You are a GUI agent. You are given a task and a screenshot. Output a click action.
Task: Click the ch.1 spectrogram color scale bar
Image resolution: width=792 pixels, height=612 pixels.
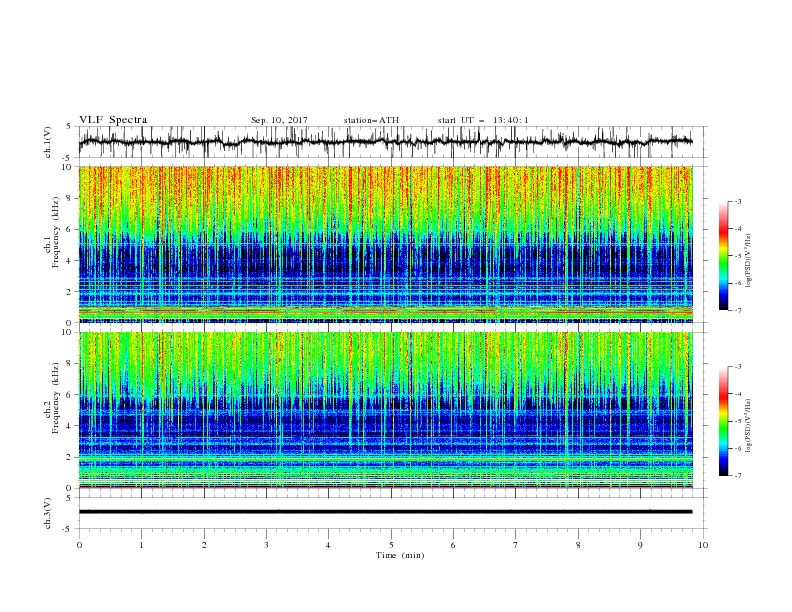[x=723, y=256]
